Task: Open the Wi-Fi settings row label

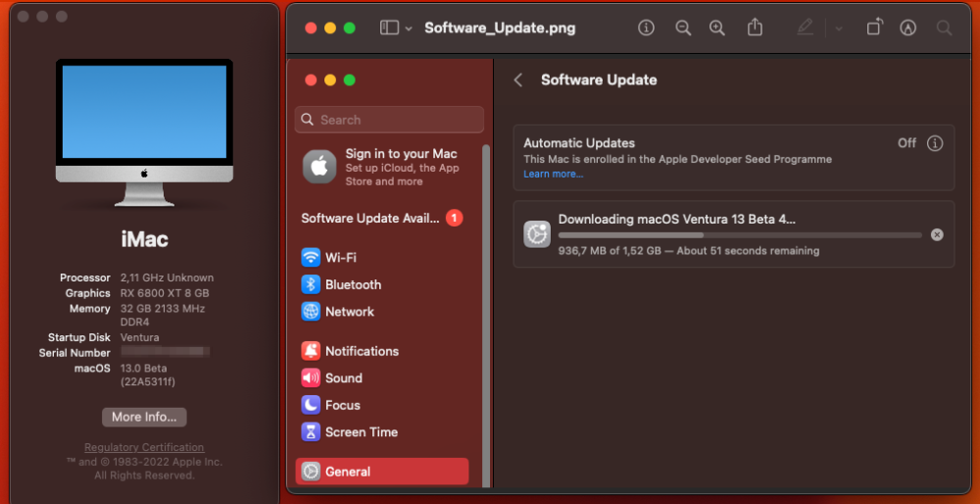Action: coord(341,257)
